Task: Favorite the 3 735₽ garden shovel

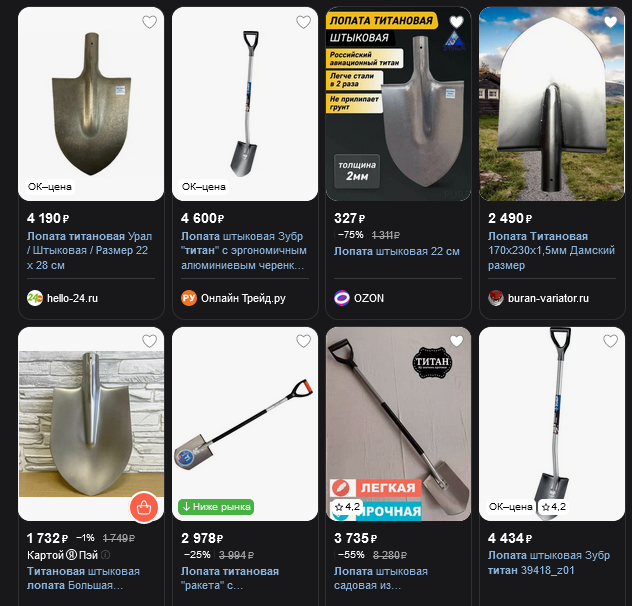Action: click(x=457, y=341)
